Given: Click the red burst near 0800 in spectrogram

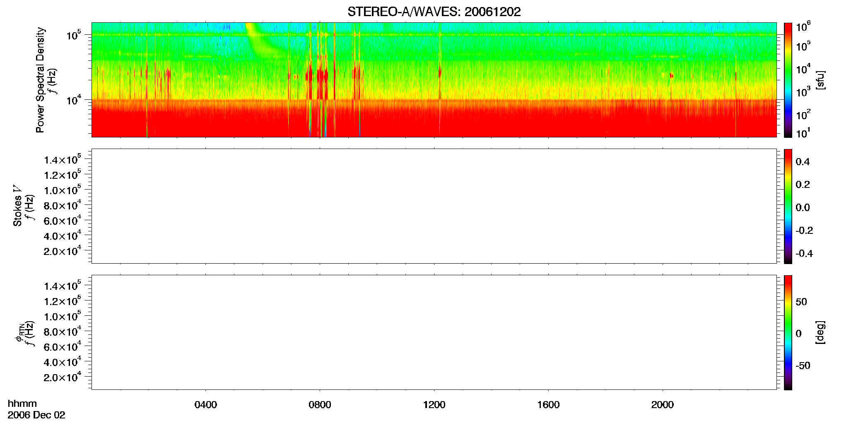Looking at the screenshot, I should (x=322, y=77).
